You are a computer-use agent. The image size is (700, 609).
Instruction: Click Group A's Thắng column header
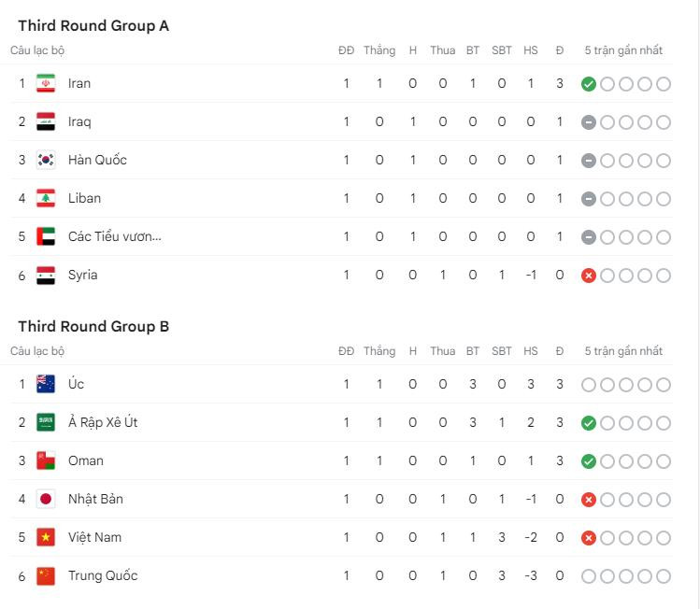pos(379,50)
